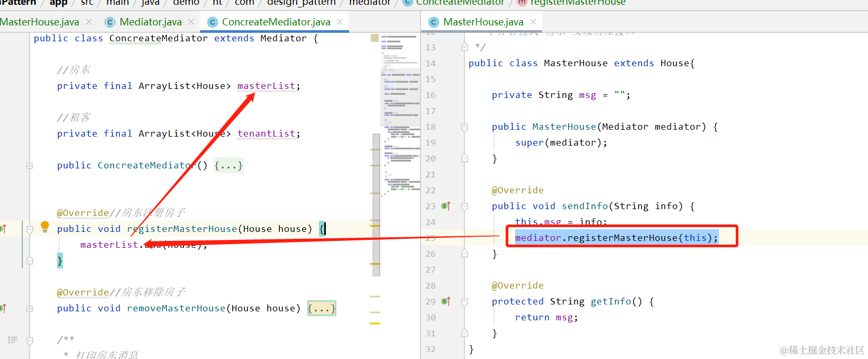Click sendInfo method name on line 23

click(585, 206)
